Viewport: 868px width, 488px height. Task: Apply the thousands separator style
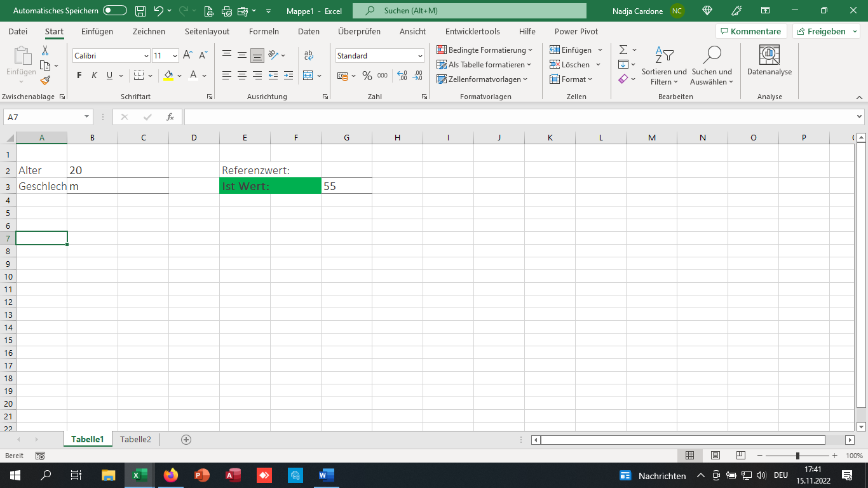pyautogui.click(x=382, y=76)
